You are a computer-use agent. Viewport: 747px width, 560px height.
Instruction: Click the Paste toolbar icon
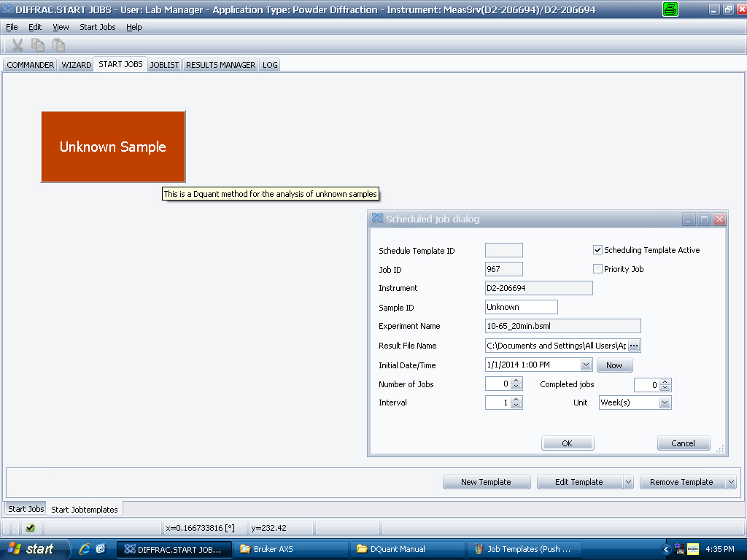pos(58,45)
